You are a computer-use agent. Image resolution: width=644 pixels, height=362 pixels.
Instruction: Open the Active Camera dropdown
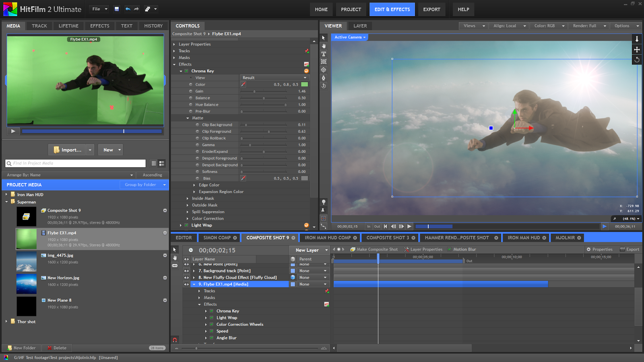(x=350, y=37)
